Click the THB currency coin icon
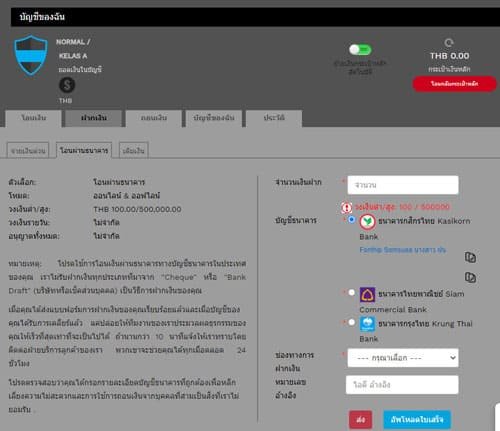The image size is (500, 431). (x=67, y=85)
